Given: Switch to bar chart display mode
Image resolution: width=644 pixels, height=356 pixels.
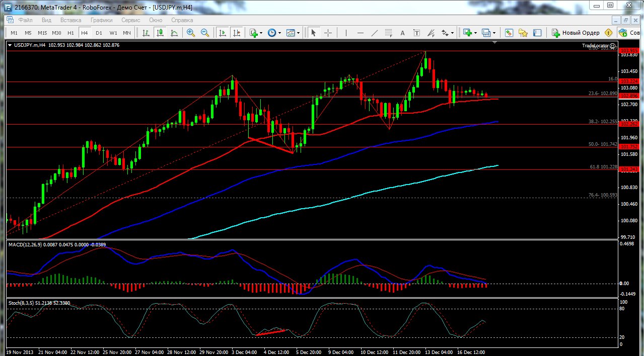Looking at the screenshot, I should point(146,33).
